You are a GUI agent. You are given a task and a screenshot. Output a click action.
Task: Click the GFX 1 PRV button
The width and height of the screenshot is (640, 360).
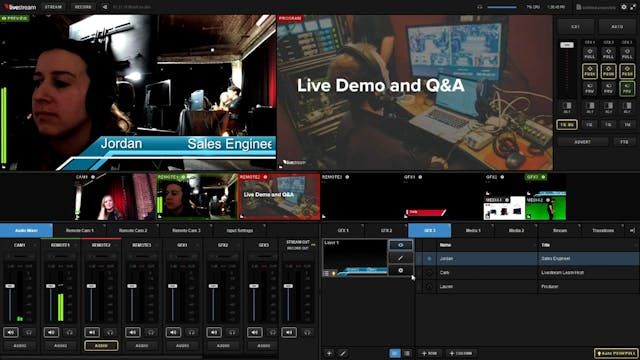pyautogui.click(x=590, y=89)
